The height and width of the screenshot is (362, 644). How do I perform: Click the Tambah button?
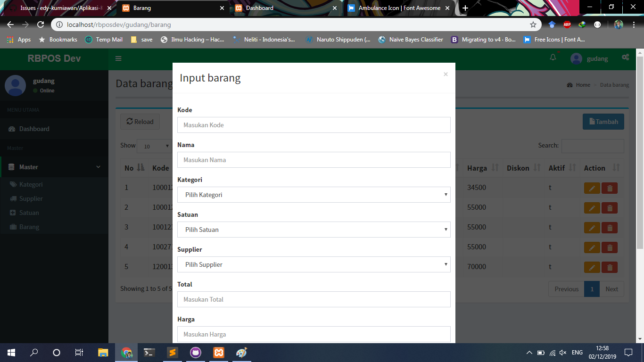(x=603, y=121)
